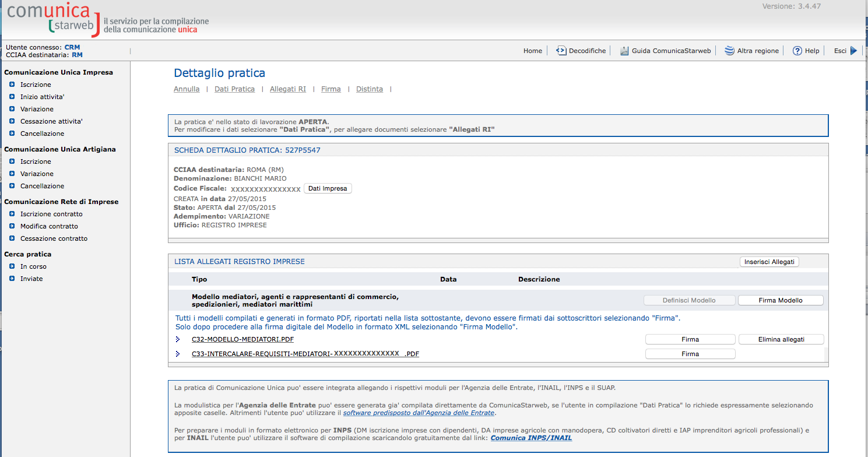The image size is (868, 457).
Task: Click the Decodifiche icon in top bar
Action: [x=561, y=51]
